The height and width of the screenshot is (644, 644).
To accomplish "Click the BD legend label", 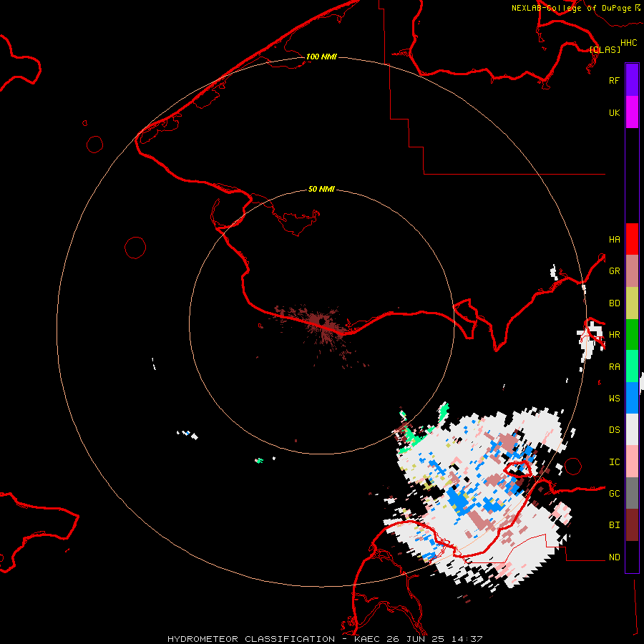I will 614,303.
